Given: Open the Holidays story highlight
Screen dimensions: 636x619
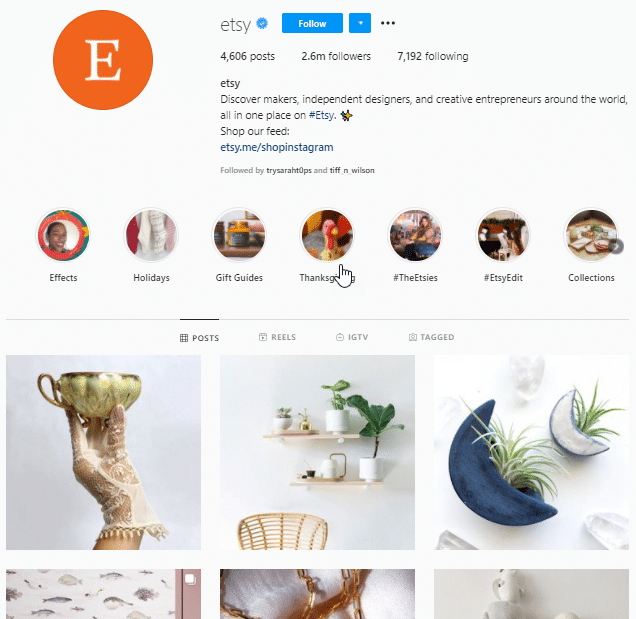Looking at the screenshot, I should coord(151,235).
